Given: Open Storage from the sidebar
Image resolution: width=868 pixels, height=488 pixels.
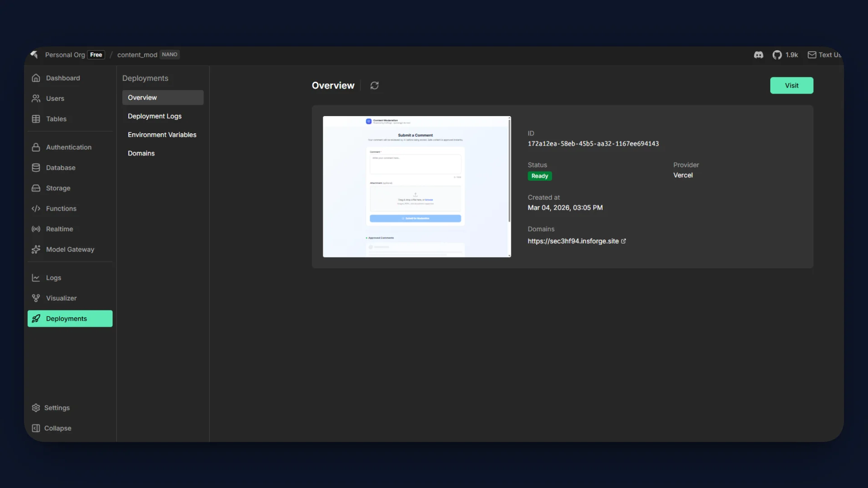Looking at the screenshot, I should click(x=58, y=188).
